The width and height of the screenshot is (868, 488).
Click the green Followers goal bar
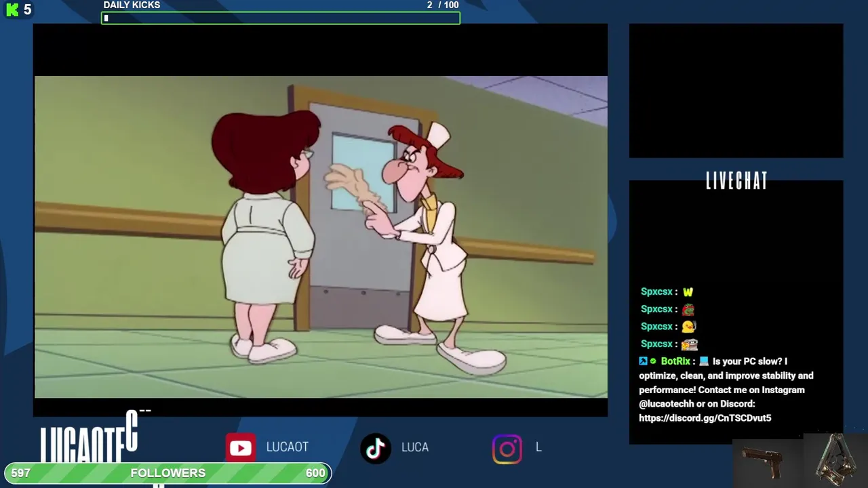coord(168,473)
